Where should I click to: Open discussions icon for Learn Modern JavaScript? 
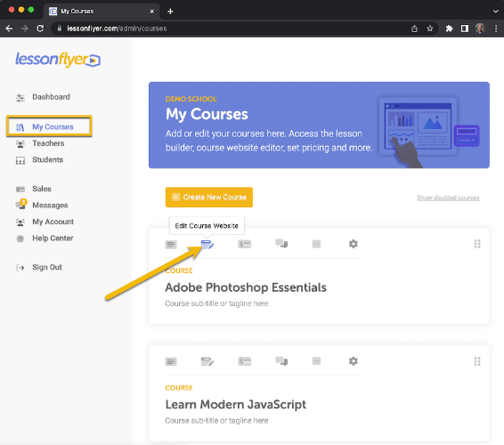coord(281,361)
